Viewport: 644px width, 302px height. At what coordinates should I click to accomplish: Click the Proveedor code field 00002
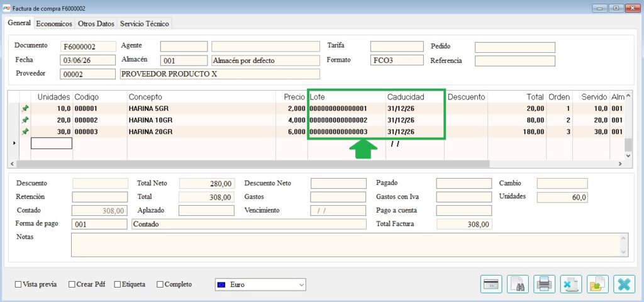88,74
